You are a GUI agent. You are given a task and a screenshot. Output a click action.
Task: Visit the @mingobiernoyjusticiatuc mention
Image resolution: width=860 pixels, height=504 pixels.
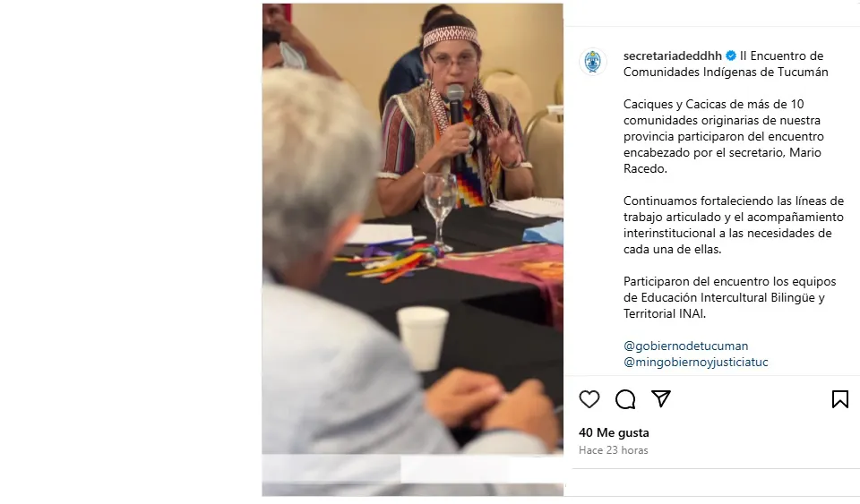tap(695, 363)
